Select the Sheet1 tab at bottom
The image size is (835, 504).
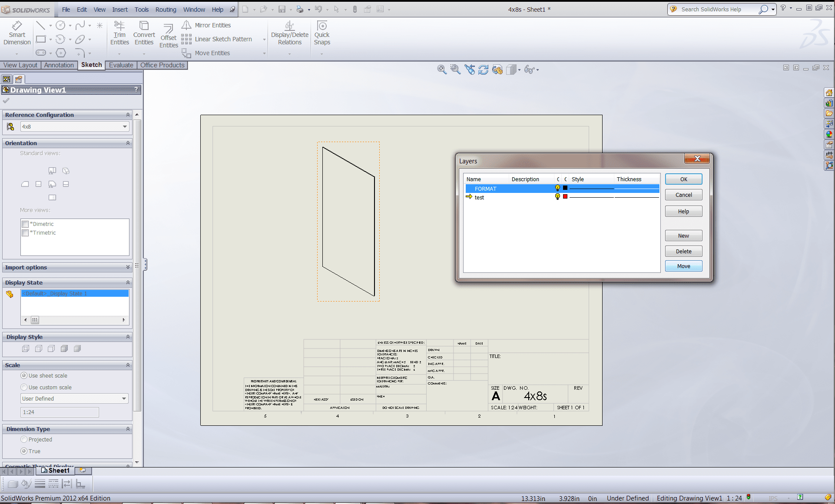[x=55, y=471]
